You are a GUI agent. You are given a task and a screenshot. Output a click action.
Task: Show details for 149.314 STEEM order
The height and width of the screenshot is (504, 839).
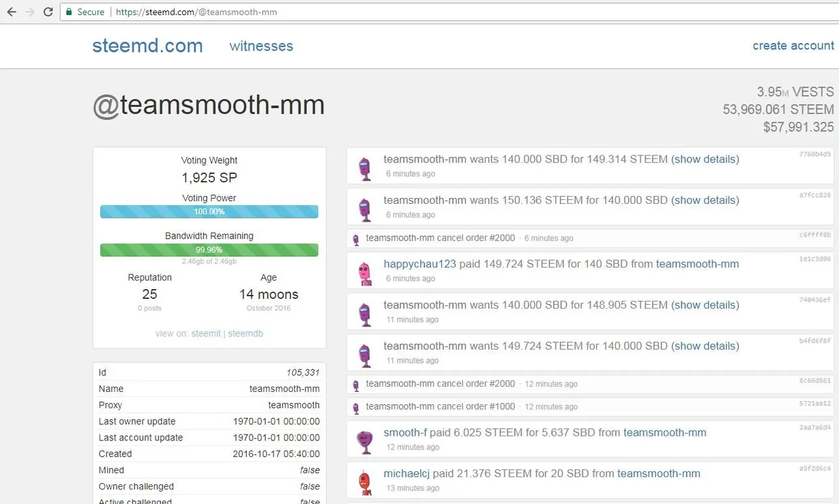705,159
